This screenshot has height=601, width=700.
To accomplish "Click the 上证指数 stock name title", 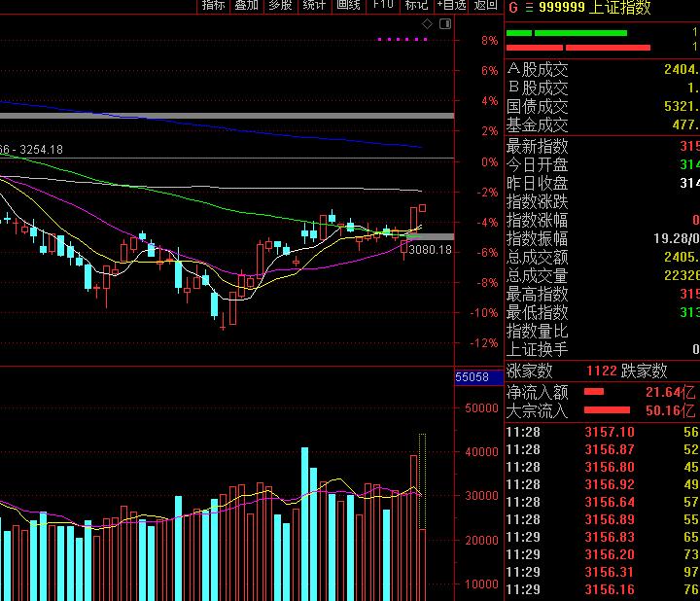I will [619, 7].
